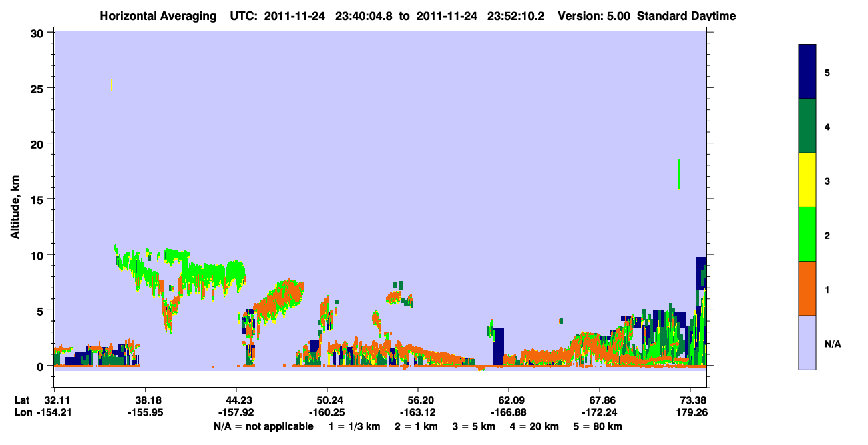Click the color bar label 2
Image resolution: width=868 pixels, height=445 pixels.
(x=827, y=234)
